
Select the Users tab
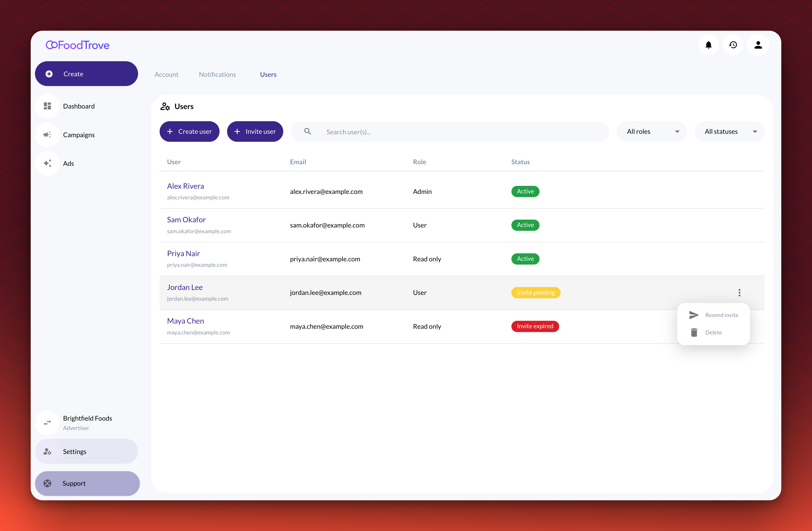(268, 74)
